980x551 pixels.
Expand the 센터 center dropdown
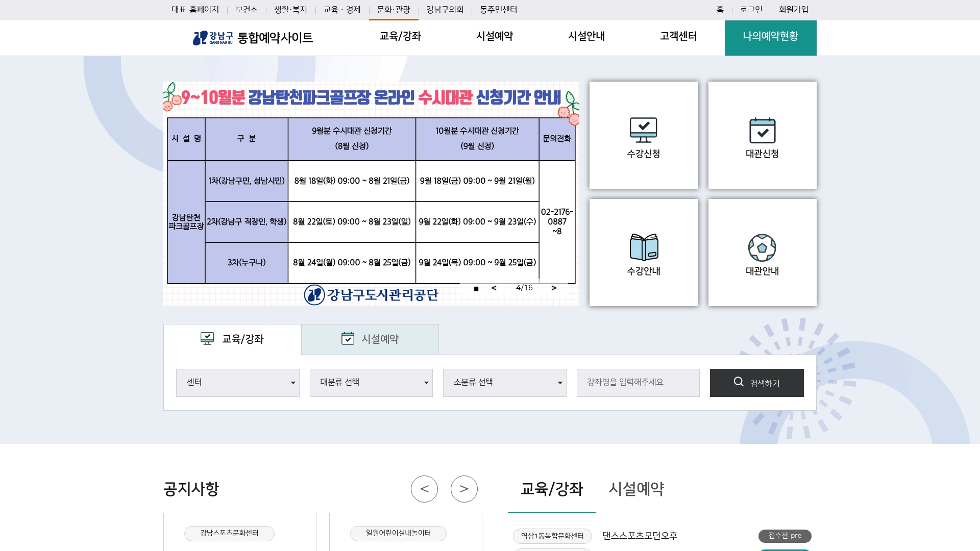point(238,383)
